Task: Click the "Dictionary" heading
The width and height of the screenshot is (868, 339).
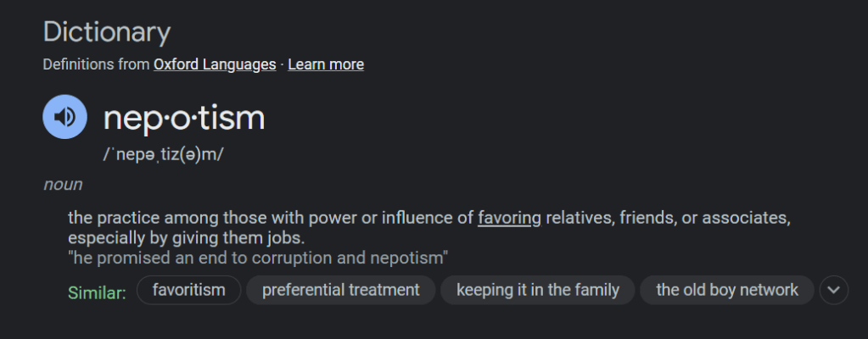Action: click(107, 33)
